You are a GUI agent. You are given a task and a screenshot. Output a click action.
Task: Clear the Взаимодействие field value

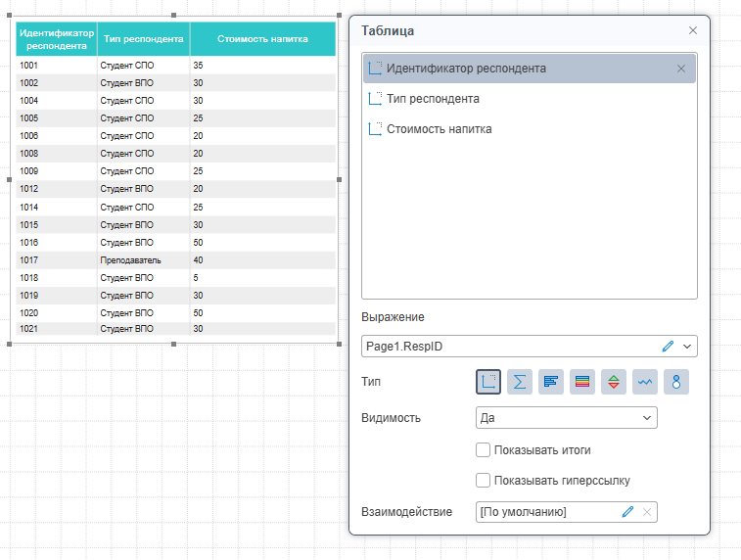click(646, 512)
